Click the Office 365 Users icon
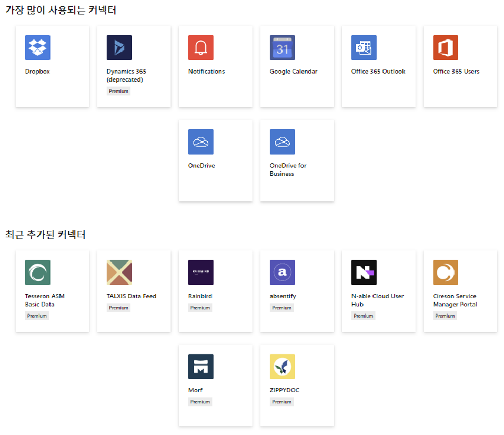The height and width of the screenshot is (435, 504). pos(446,47)
